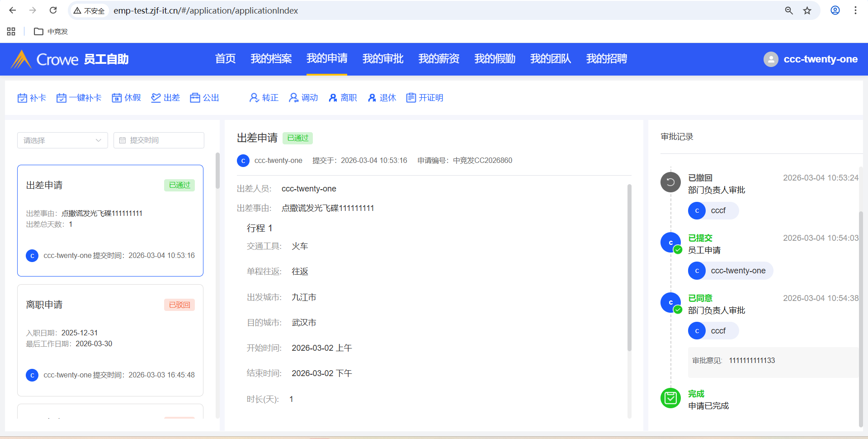Bookmark this page with the star icon
Screen dimensions: 868x439
coord(807,10)
